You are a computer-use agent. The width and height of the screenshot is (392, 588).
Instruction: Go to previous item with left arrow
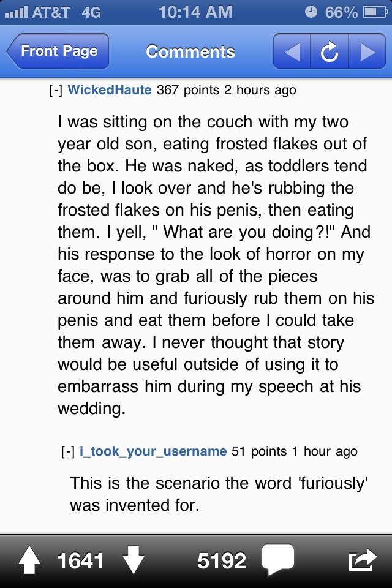click(x=292, y=51)
